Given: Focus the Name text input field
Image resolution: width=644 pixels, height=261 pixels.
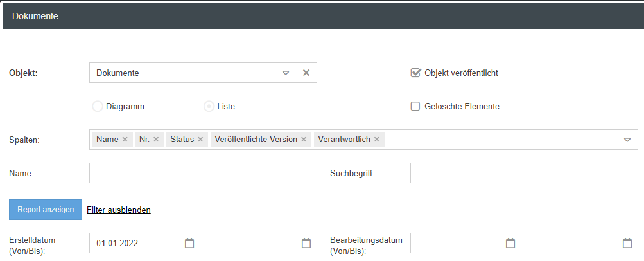Looking at the screenshot, I should click(203, 173).
